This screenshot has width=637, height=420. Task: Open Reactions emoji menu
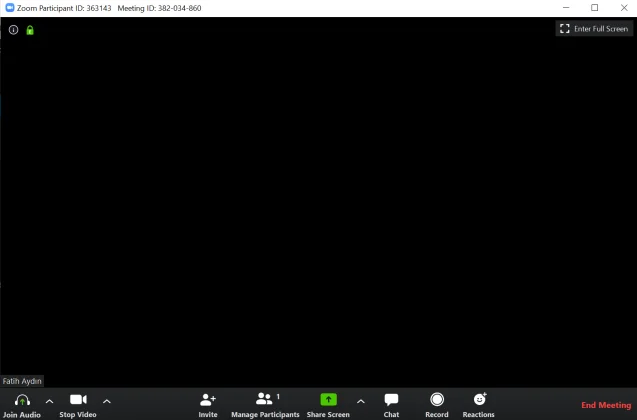pyautogui.click(x=479, y=405)
